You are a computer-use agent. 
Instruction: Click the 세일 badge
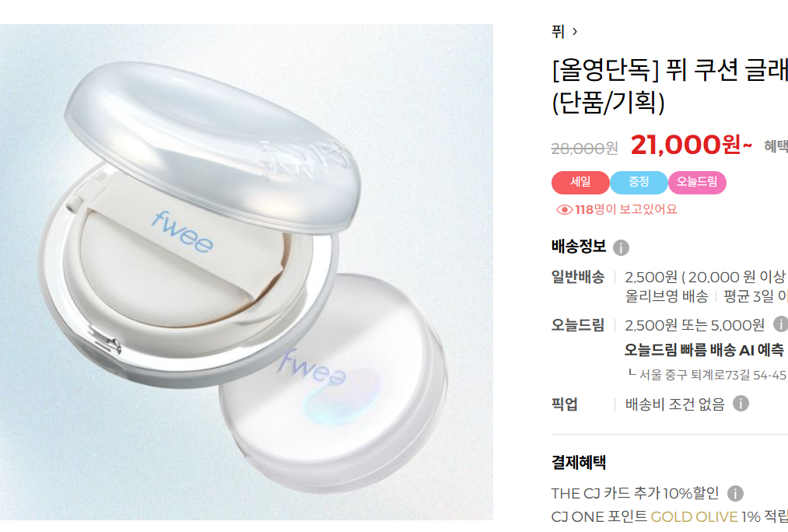coord(580,182)
